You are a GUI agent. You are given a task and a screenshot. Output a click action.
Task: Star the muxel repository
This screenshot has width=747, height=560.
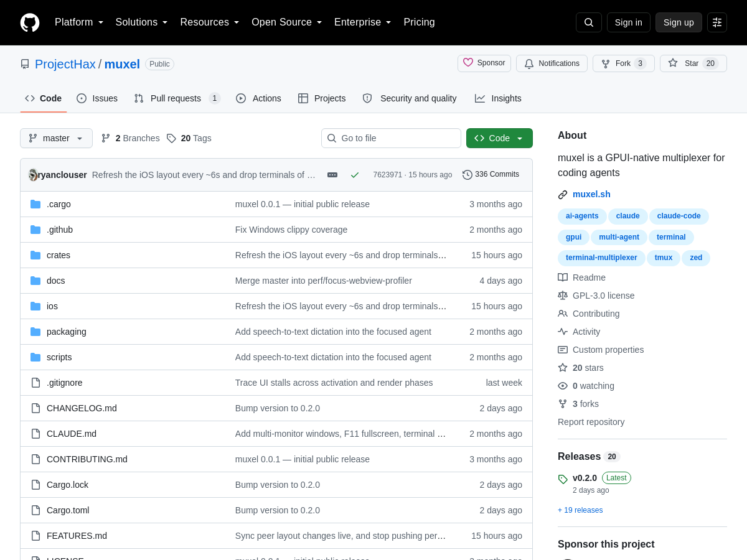pos(693,63)
